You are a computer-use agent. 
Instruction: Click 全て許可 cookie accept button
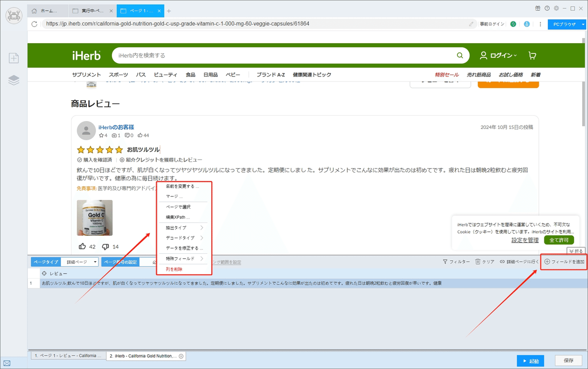click(x=559, y=240)
